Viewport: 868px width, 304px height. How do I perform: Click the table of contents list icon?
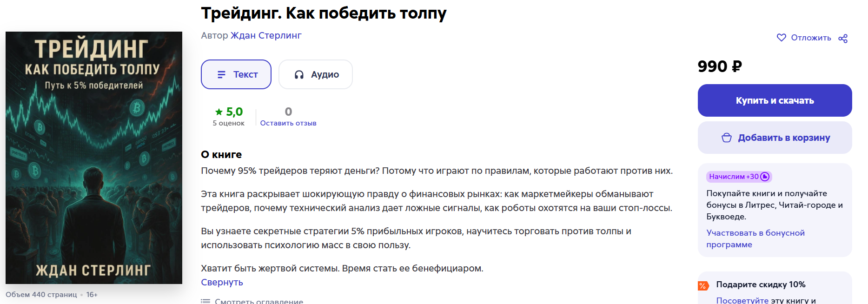(x=205, y=301)
